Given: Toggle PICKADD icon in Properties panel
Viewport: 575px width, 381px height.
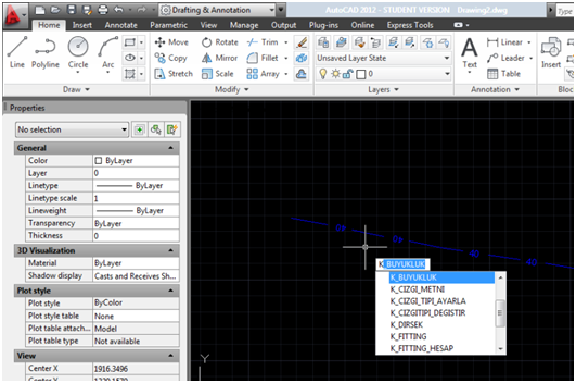Looking at the screenshot, I should tap(139, 129).
